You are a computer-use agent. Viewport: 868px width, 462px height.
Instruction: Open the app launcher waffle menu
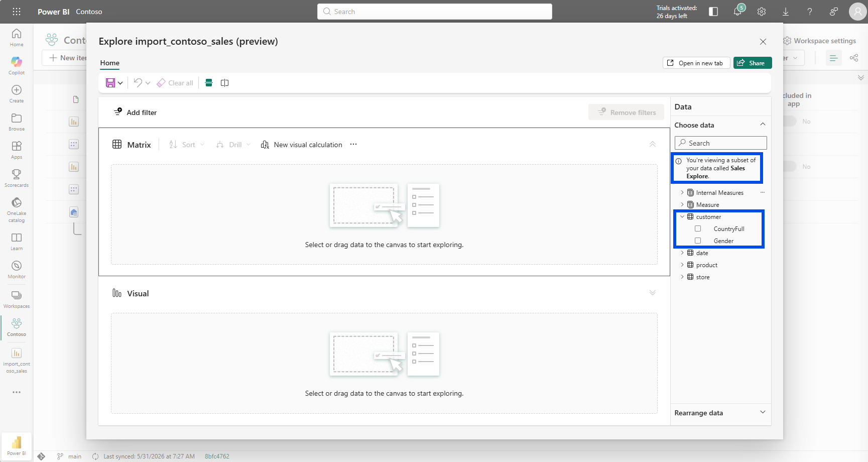pyautogui.click(x=17, y=12)
